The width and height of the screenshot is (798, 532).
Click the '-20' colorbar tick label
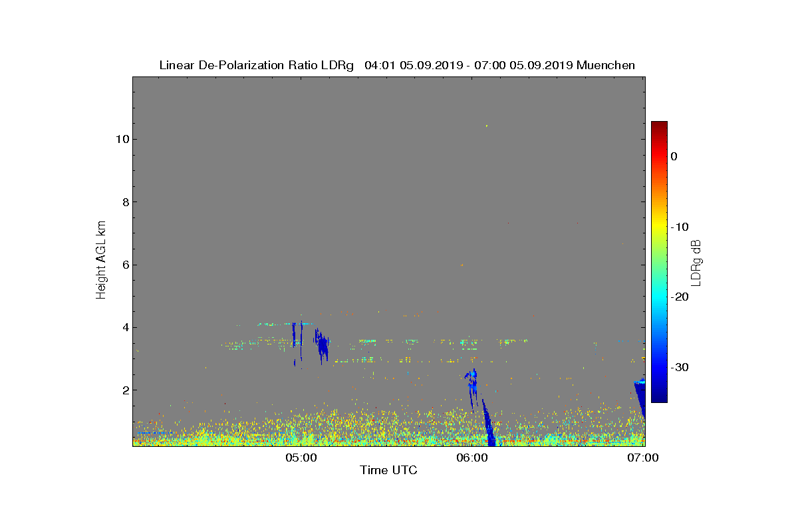[x=680, y=297]
